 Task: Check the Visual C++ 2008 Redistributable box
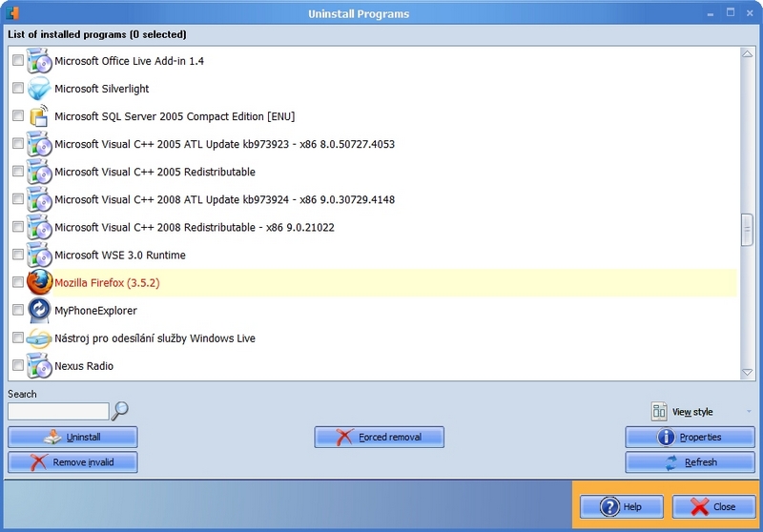tap(18, 227)
